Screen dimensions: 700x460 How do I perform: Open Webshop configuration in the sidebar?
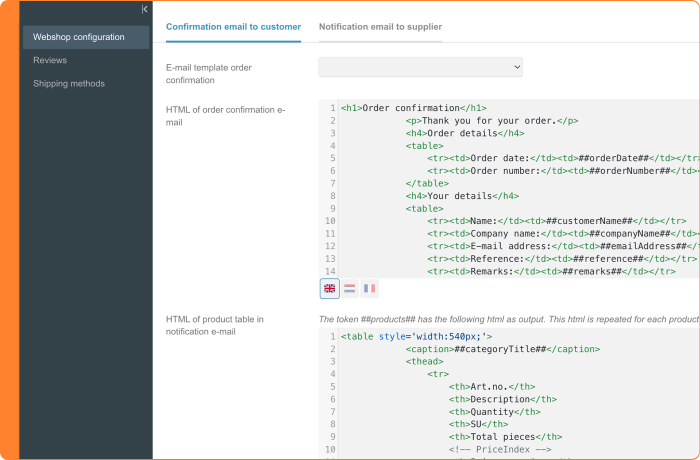86,37
